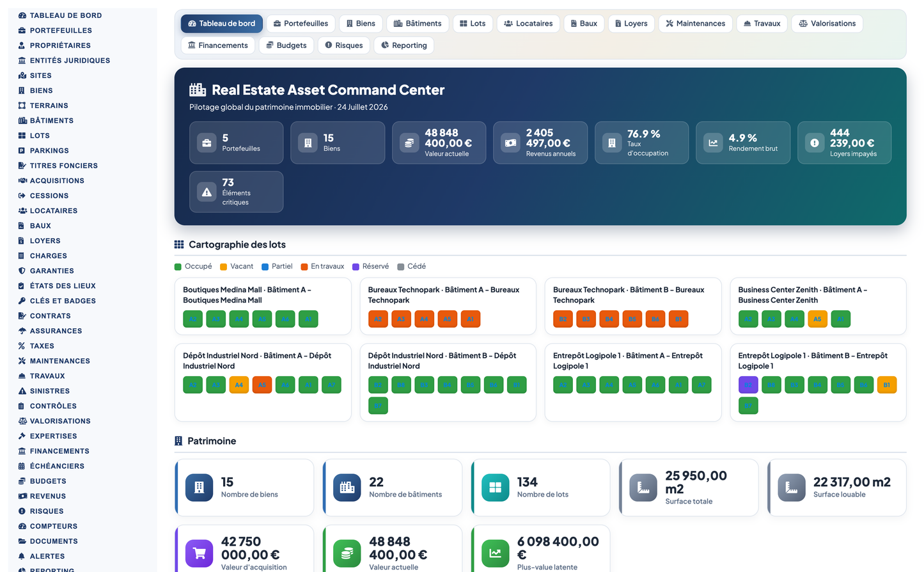924x572 pixels.
Task: Click the Garanties shield icon in sidebar
Action: [x=22, y=271]
